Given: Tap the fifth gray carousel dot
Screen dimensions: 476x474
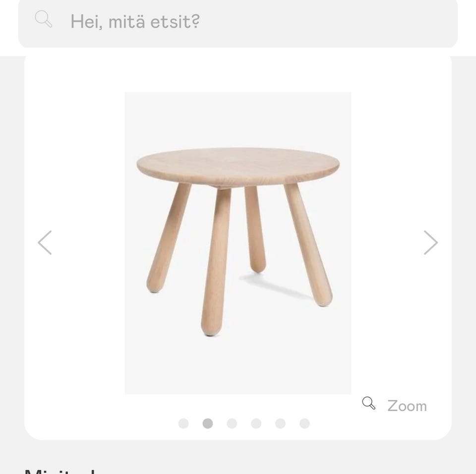Looking at the screenshot, I should click(x=279, y=424).
